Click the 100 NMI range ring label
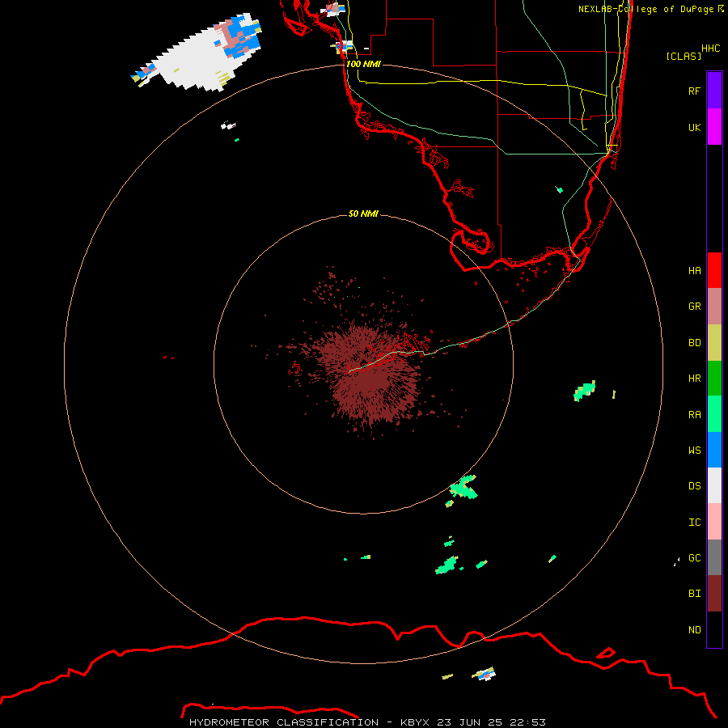728x728 pixels. point(363,64)
